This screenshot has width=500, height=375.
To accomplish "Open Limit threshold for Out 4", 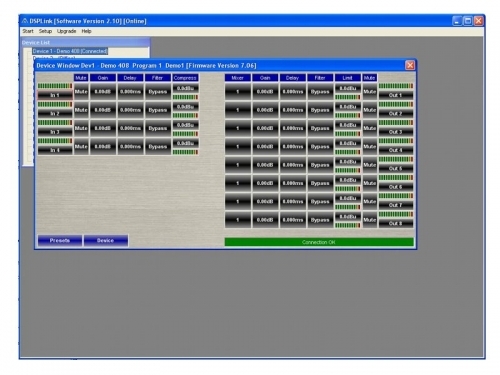I will tap(348, 143).
